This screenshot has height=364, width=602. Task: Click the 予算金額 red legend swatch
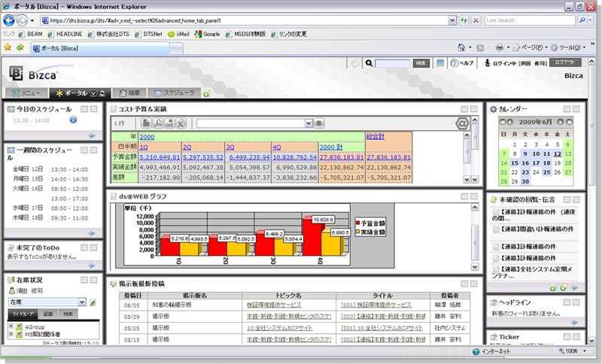tap(358, 223)
